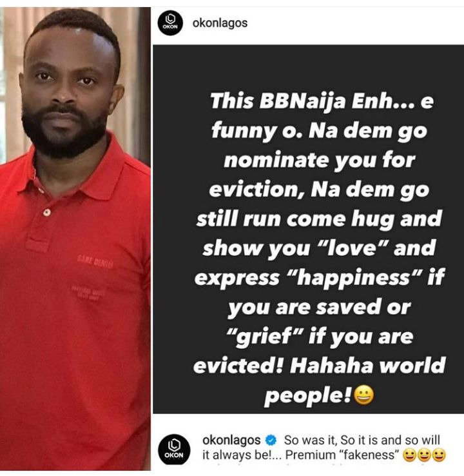This screenshot has height=476, width=464.
Task: Click the "Hahaha world" text line
Action: tap(368, 366)
